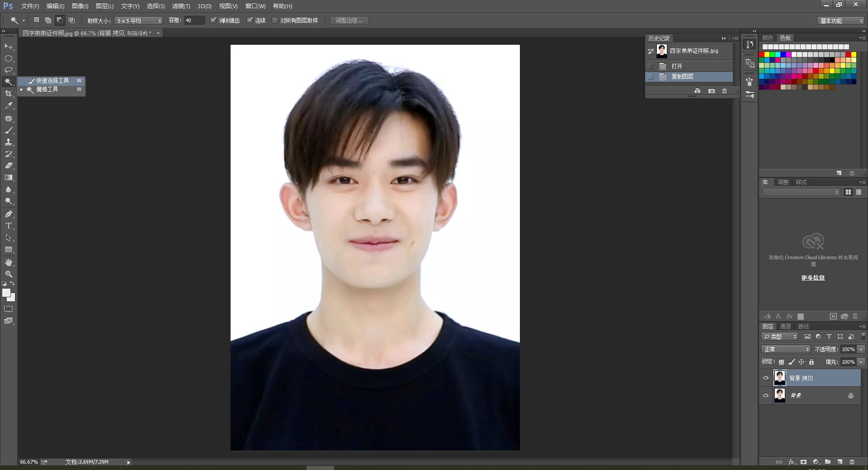The height and width of the screenshot is (470, 868).
Task: Swap foreground and background colors
Action: [13, 284]
